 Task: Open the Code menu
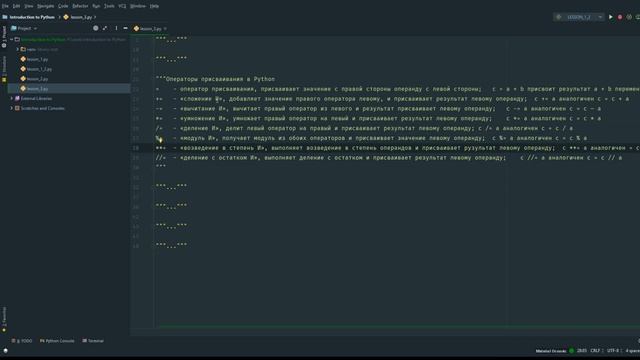[63, 6]
